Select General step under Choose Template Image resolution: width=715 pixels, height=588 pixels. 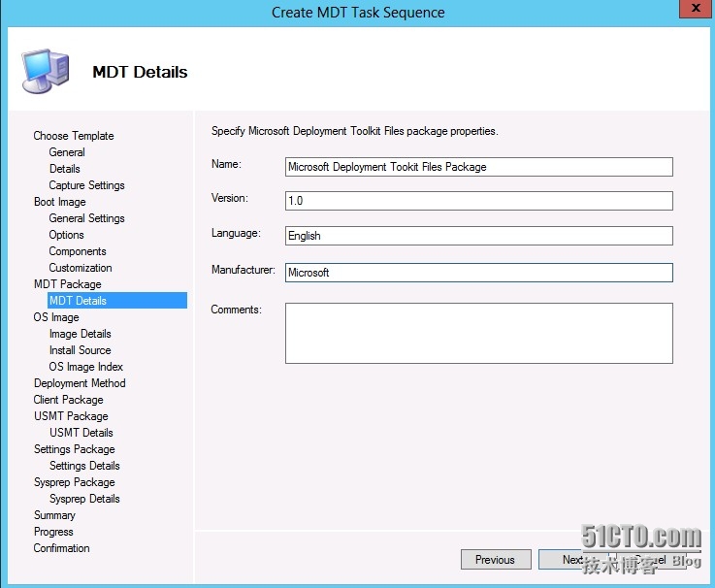click(67, 152)
